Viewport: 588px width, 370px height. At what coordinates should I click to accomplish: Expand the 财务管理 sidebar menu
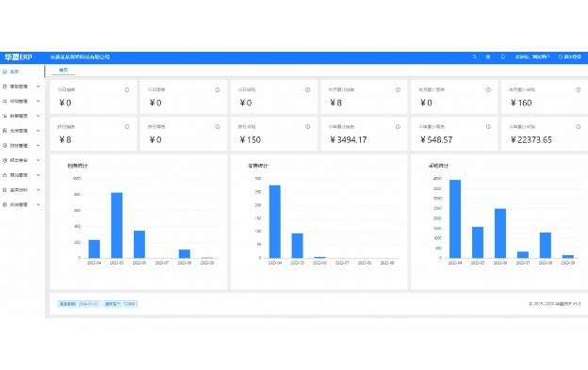point(22,145)
